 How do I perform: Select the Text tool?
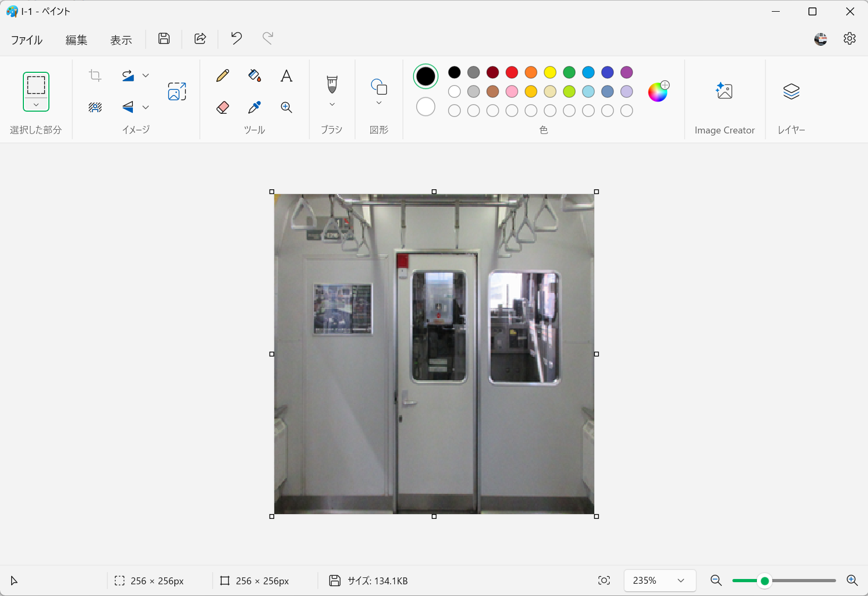click(x=286, y=75)
